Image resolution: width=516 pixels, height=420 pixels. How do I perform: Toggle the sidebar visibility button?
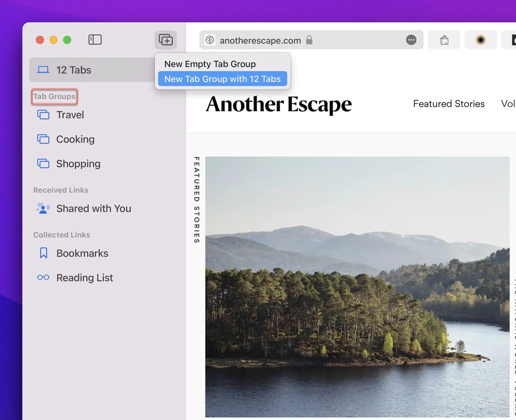95,40
